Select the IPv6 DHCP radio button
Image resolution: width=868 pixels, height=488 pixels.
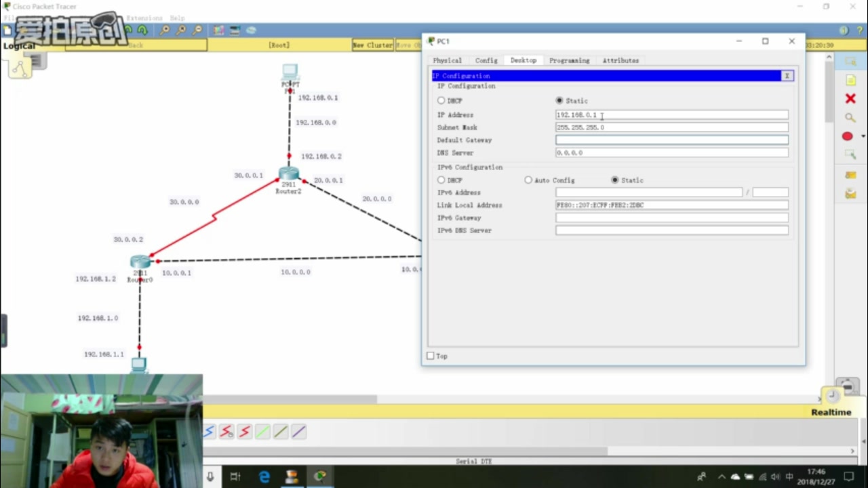point(441,180)
